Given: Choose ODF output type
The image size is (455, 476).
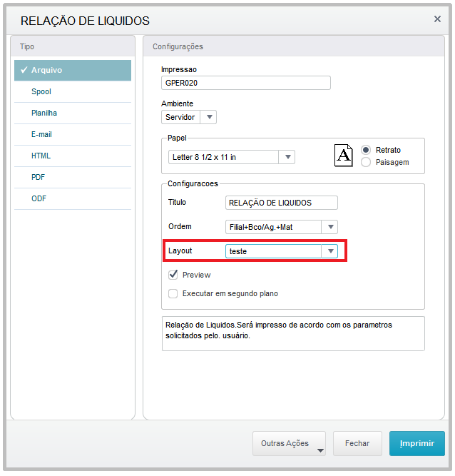Looking at the screenshot, I should point(73,198).
